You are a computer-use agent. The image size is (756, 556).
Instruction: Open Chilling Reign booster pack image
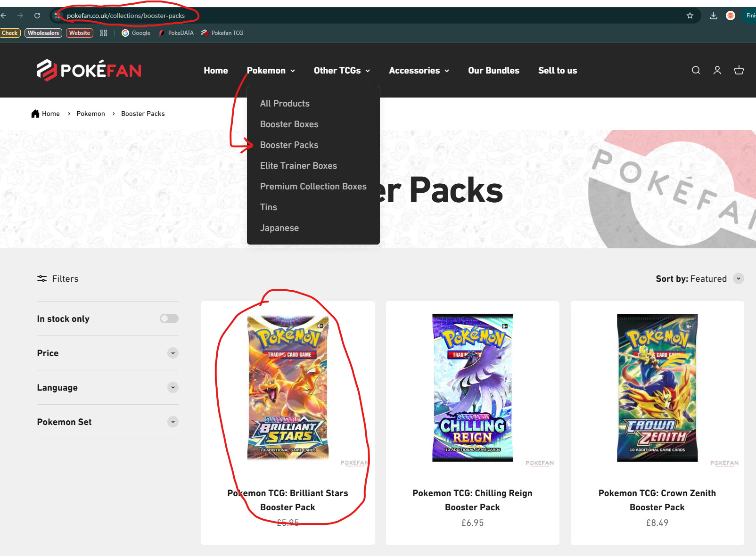473,387
